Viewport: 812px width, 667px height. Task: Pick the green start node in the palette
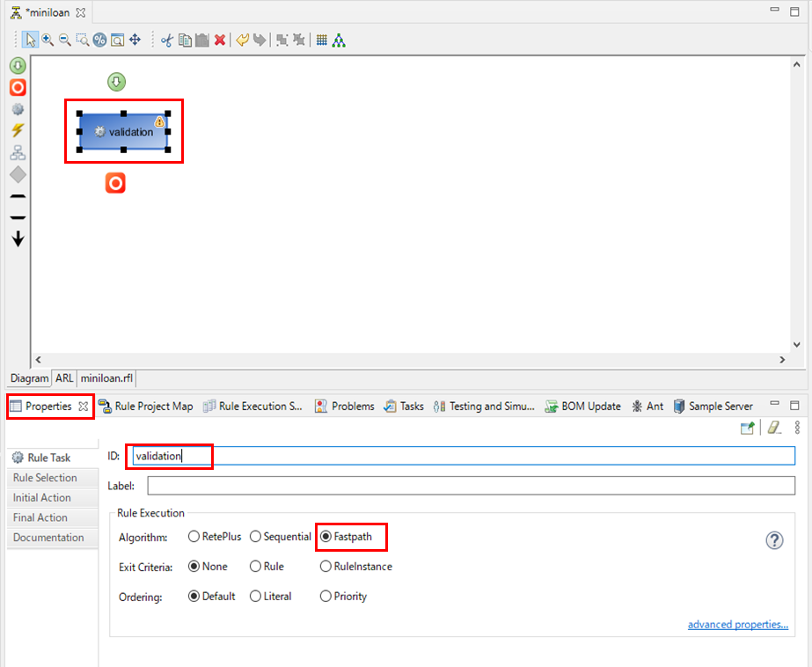click(18, 65)
